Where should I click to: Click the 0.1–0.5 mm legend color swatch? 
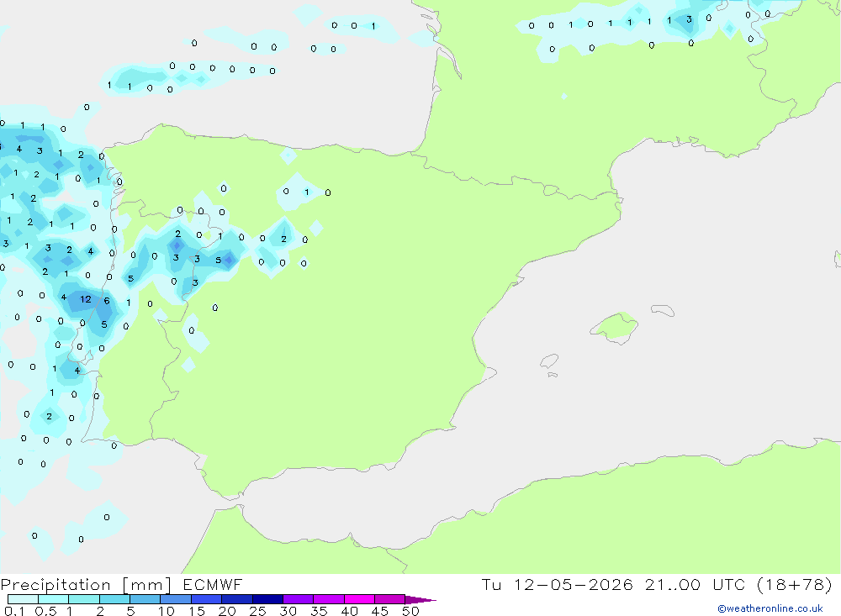(23, 599)
